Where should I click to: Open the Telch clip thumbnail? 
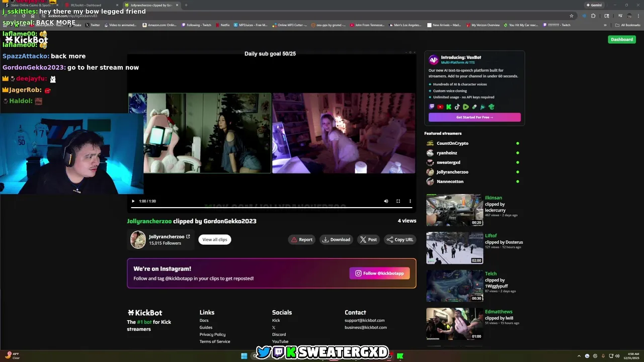point(454,286)
